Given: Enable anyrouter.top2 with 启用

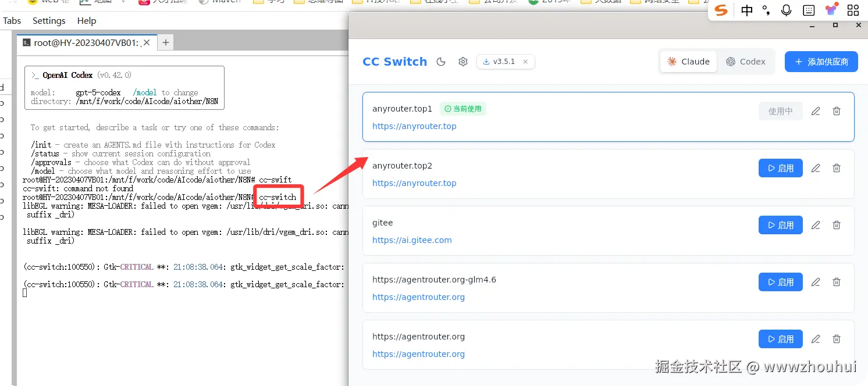Looking at the screenshot, I should tap(781, 168).
